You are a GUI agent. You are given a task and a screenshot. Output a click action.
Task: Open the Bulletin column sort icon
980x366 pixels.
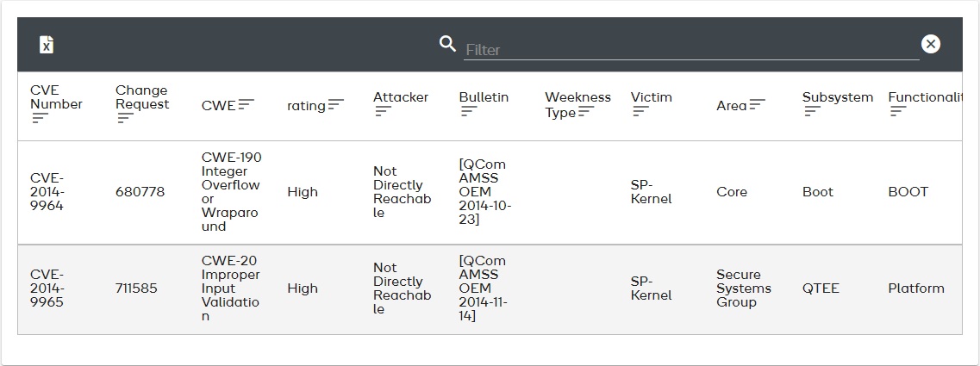pos(469,111)
